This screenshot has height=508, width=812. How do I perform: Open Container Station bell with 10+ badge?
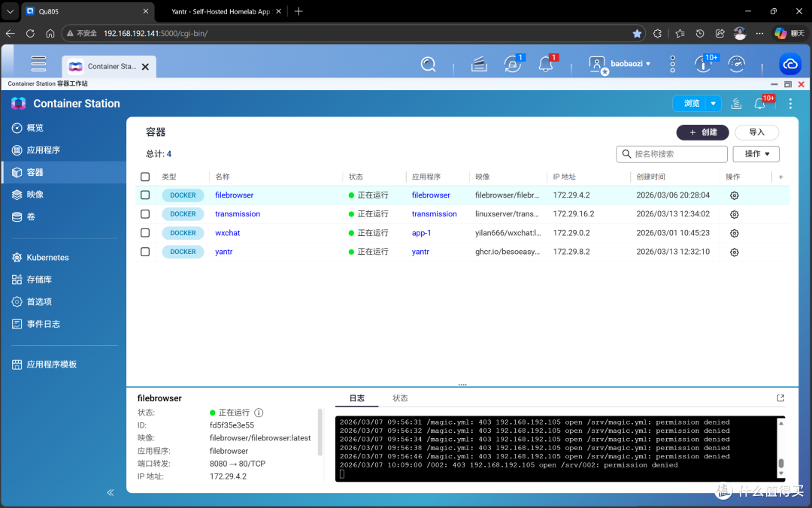(759, 104)
